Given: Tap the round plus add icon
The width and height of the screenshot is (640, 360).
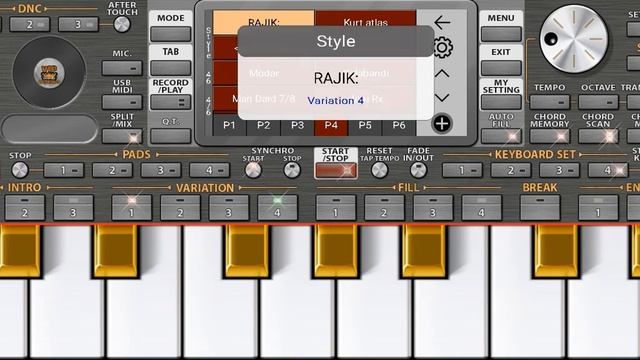Looking at the screenshot, I should [442, 124].
